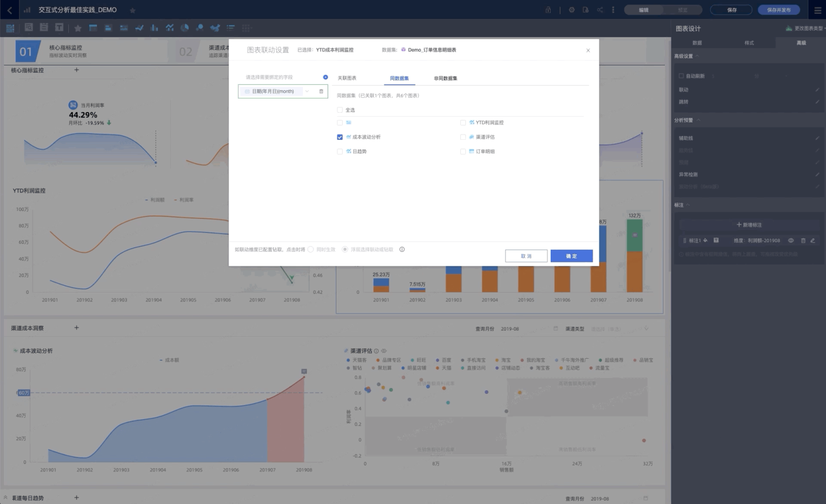Edit the 异常检测 anomaly detection setting
The width and height of the screenshot is (826, 504).
(x=817, y=174)
